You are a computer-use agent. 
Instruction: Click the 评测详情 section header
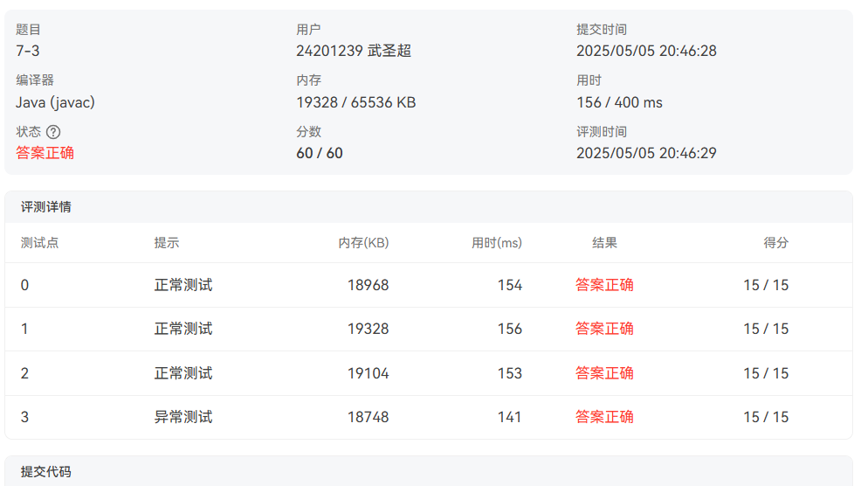46,207
